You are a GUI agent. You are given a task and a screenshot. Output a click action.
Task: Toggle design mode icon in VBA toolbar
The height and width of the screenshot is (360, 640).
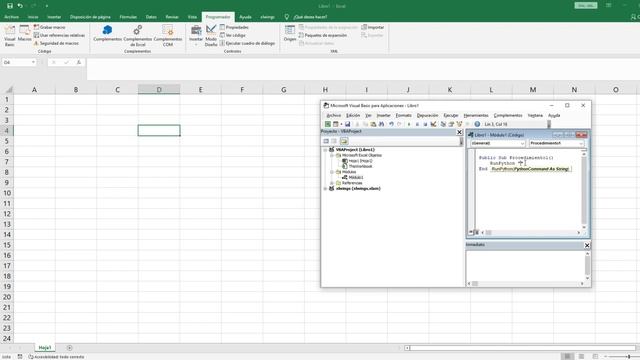point(433,124)
